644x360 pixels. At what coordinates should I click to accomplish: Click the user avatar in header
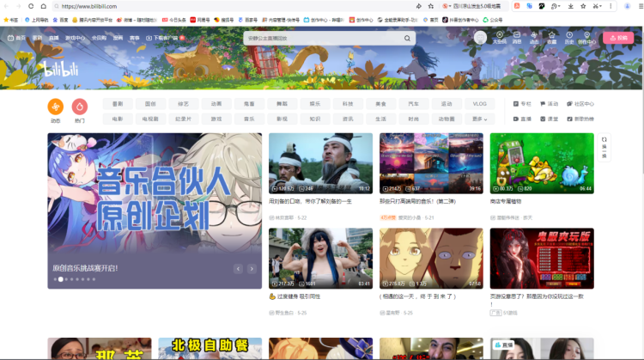click(x=480, y=38)
